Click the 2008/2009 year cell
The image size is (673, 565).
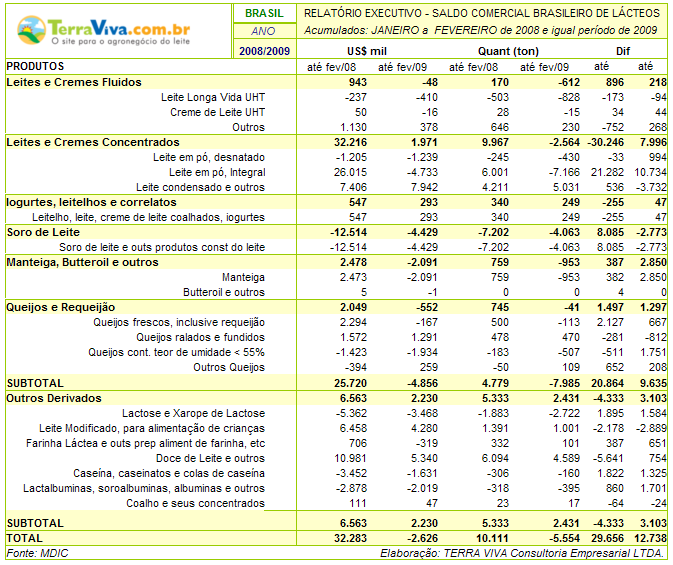264,51
